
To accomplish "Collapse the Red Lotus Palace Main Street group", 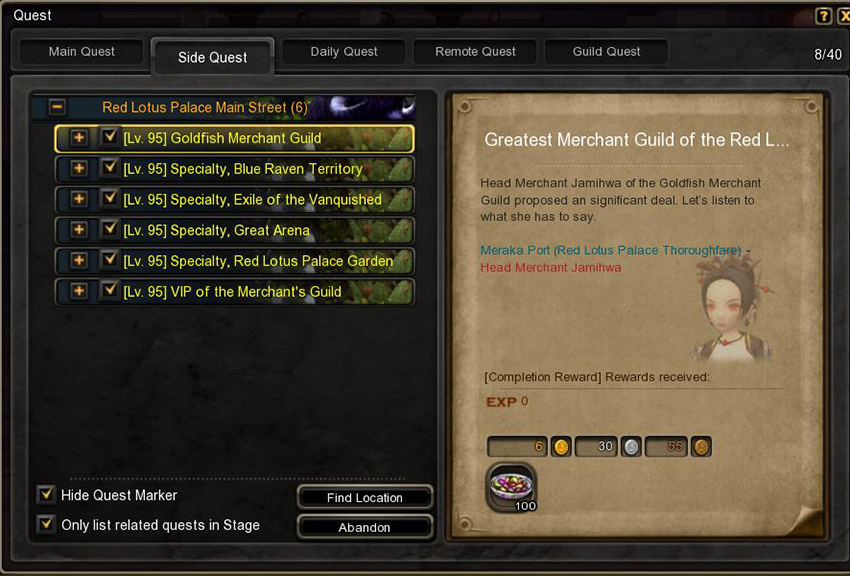I will [57, 107].
